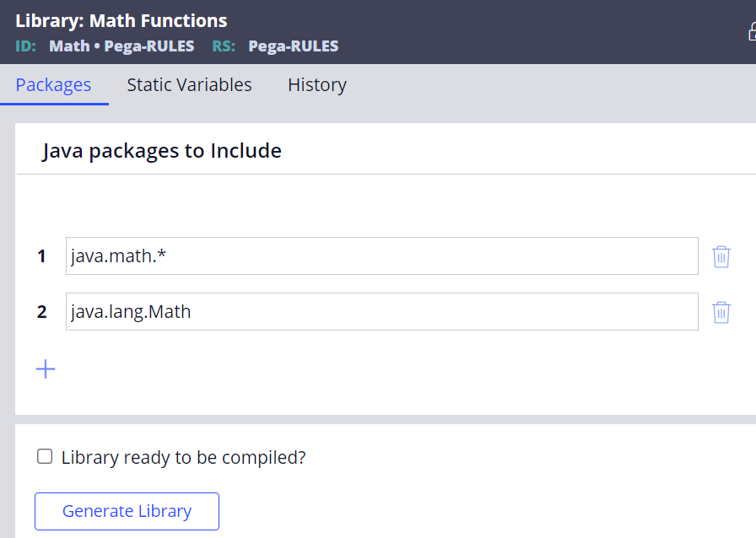The width and height of the screenshot is (756, 538).
Task: Open the History tab
Action: 317,85
